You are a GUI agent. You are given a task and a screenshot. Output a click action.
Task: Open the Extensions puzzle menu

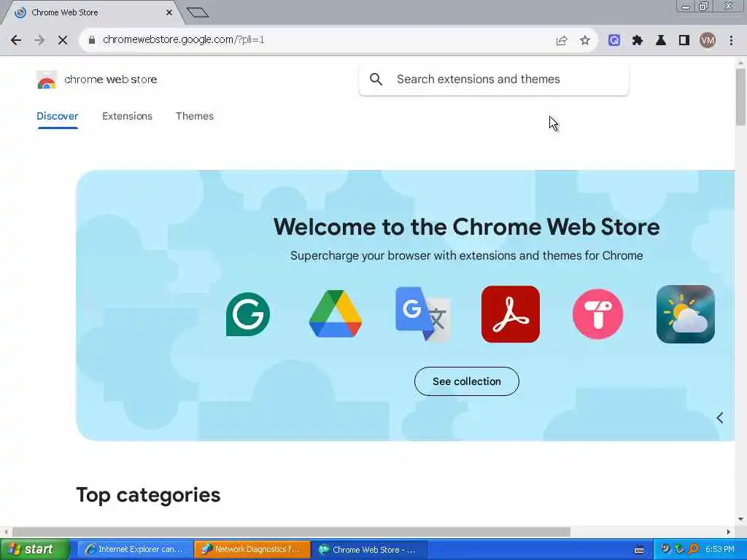click(638, 41)
